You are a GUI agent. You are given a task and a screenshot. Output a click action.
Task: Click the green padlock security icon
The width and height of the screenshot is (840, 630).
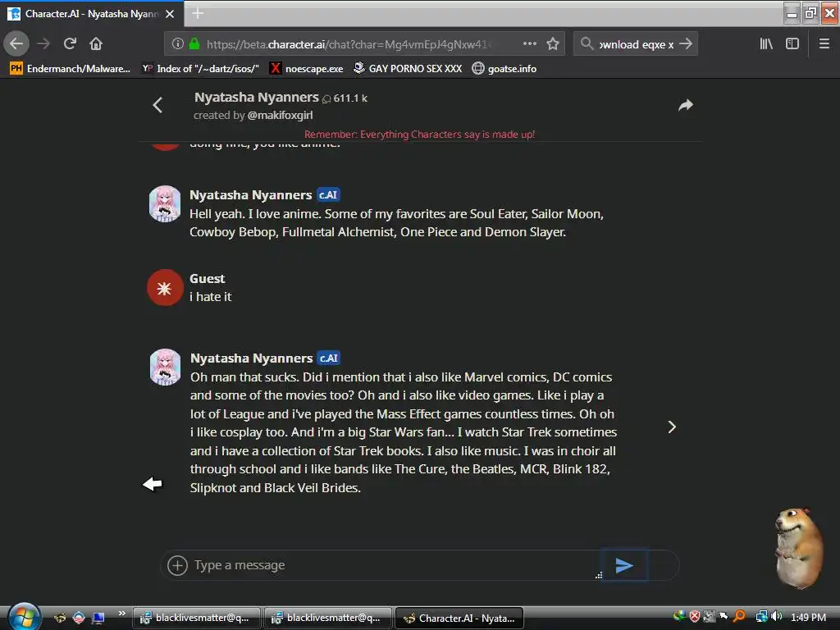[x=194, y=43]
